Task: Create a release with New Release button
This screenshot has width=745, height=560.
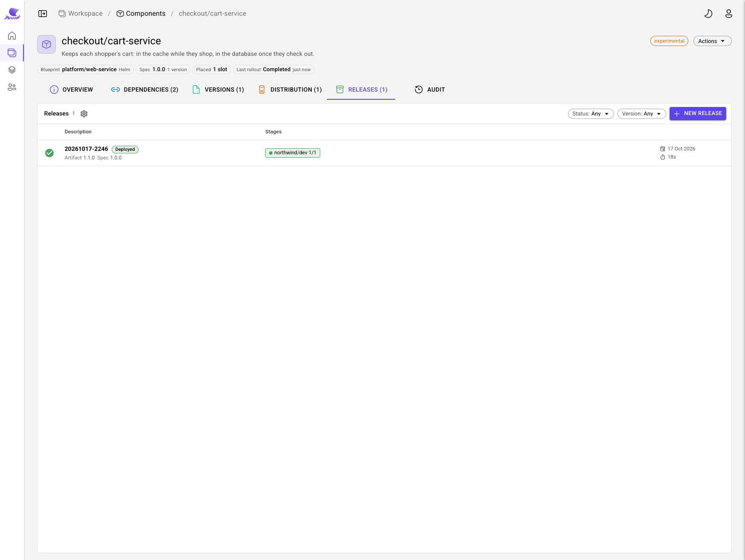Action: [x=698, y=113]
